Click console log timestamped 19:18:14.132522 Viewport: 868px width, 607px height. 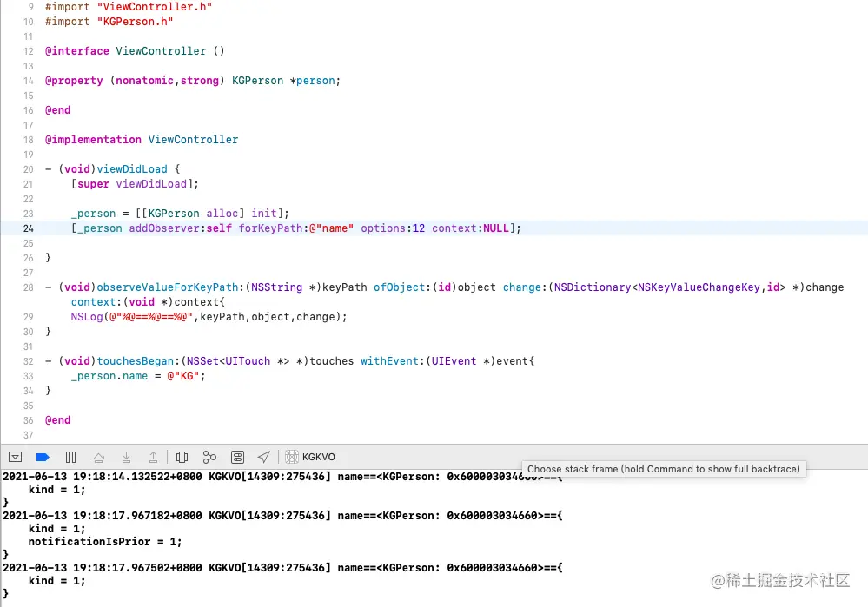[x=282, y=477]
